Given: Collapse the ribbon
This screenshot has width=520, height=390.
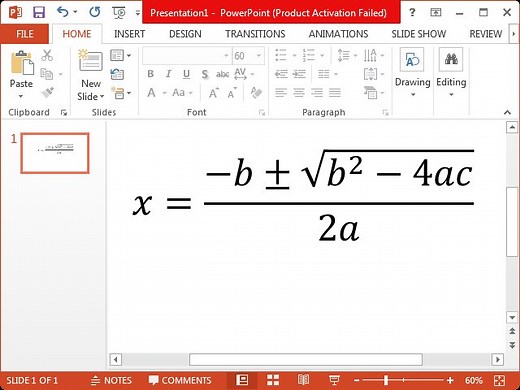Looking at the screenshot, I should pos(507,112).
